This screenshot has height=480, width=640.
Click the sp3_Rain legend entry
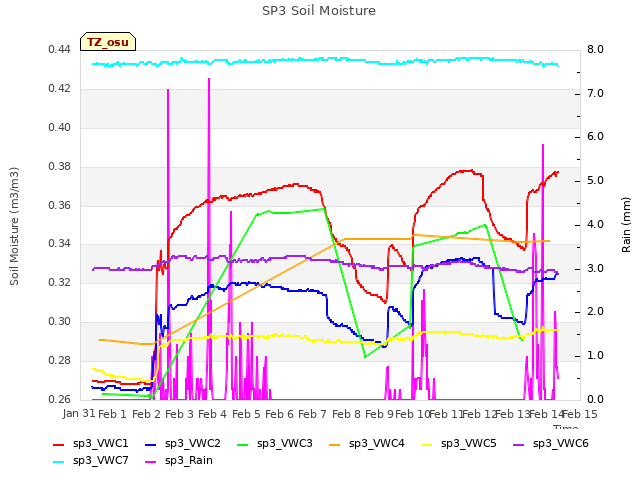179,461
